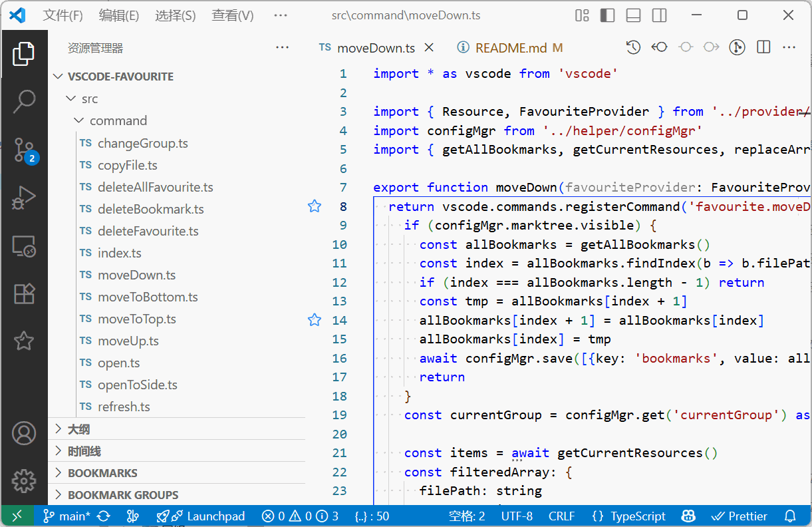
Task: Close the moveDown.ts tab
Action: click(x=429, y=47)
